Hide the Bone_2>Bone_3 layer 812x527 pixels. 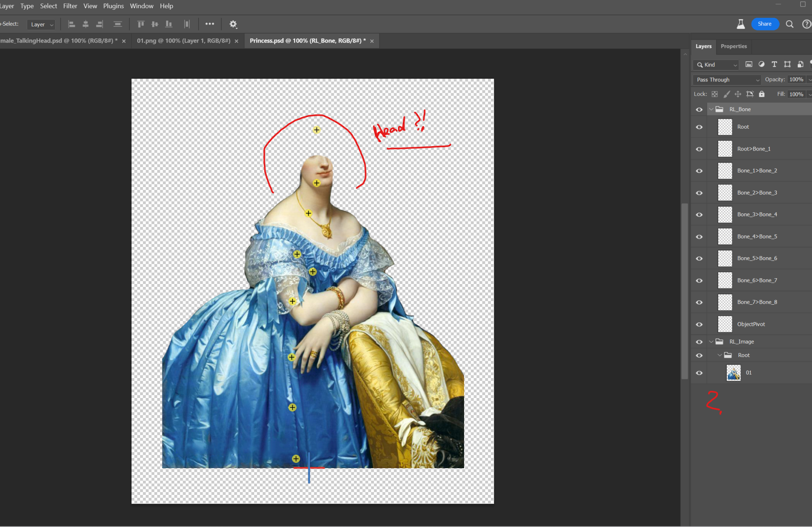[699, 193]
